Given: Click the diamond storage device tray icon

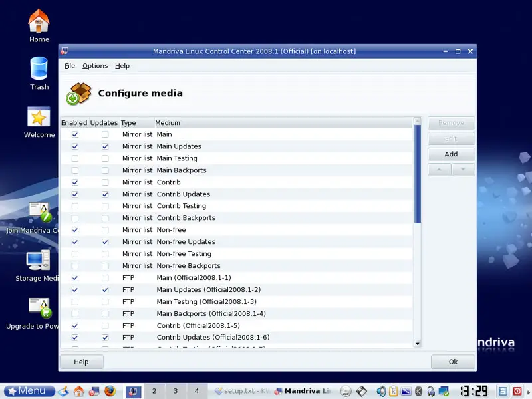Looking at the screenshot, I should pos(361,392).
